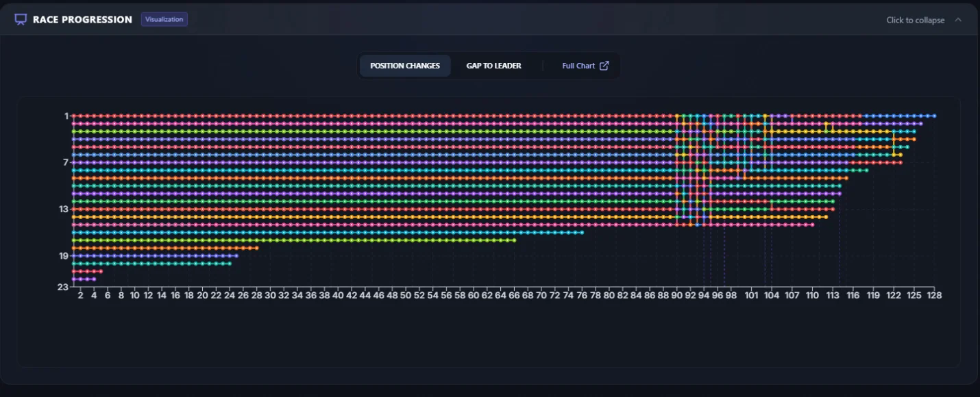Click lap 28 label on x-axis
Viewport: 980px width, 397px height.
click(x=256, y=296)
